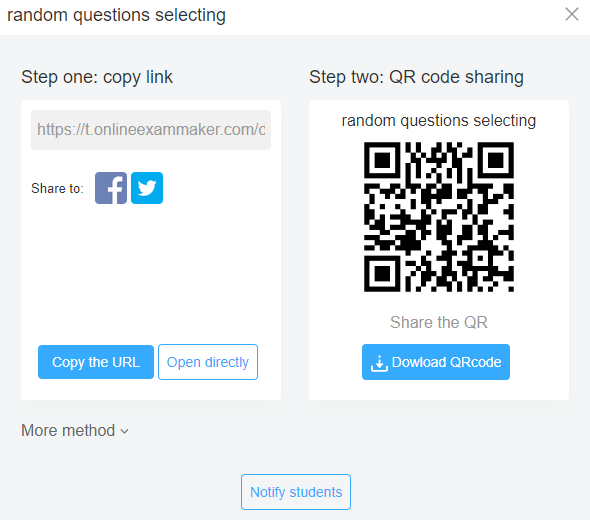Share exam link to Facebook
Image resolution: width=590 pixels, height=520 pixels.
tap(111, 188)
